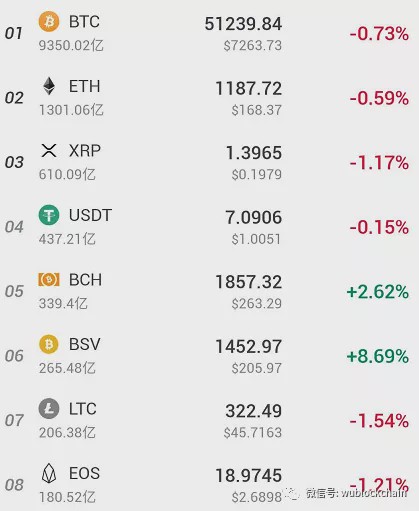The width and height of the screenshot is (419, 511).
Task: Tap the BTC -0.73% change value
Action: point(379,34)
